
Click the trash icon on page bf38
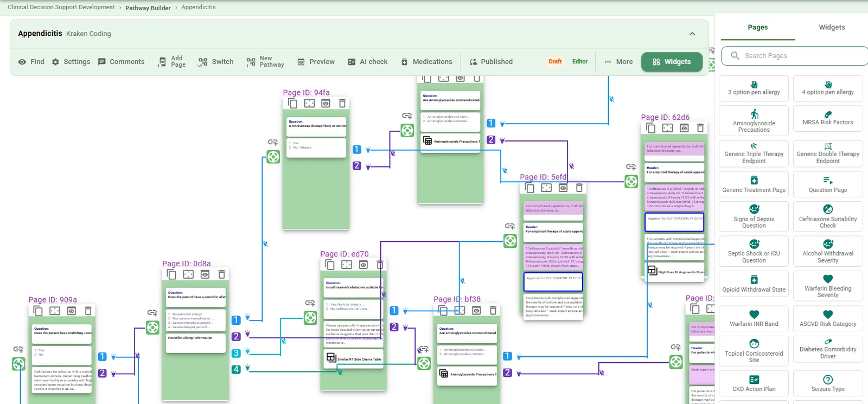(493, 310)
